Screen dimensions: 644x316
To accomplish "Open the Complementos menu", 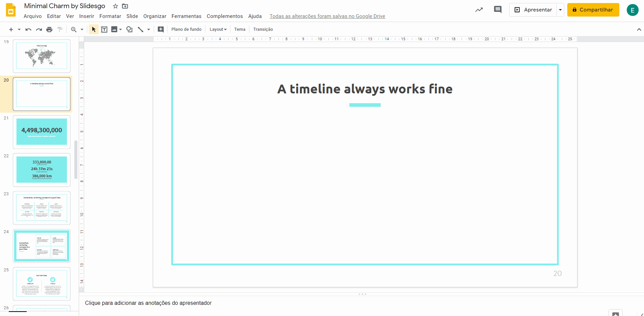I will 225,16.
